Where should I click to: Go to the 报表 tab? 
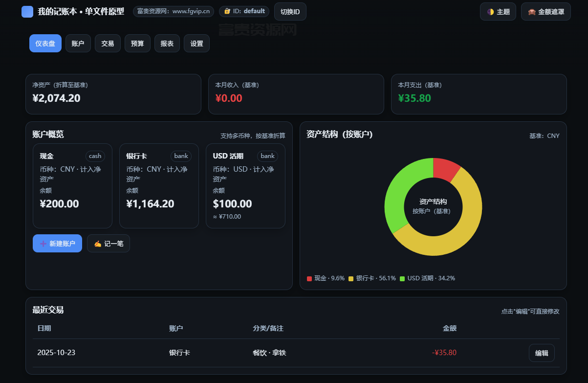pyautogui.click(x=167, y=44)
